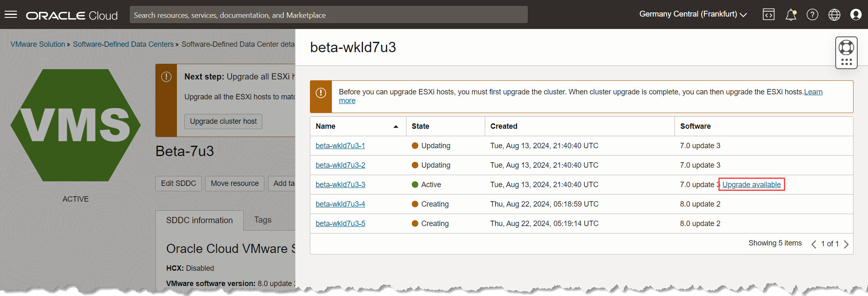Click the Add tags button
Image resolution: width=868 pixels, height=296 pixels.
(x=282, y=183)
